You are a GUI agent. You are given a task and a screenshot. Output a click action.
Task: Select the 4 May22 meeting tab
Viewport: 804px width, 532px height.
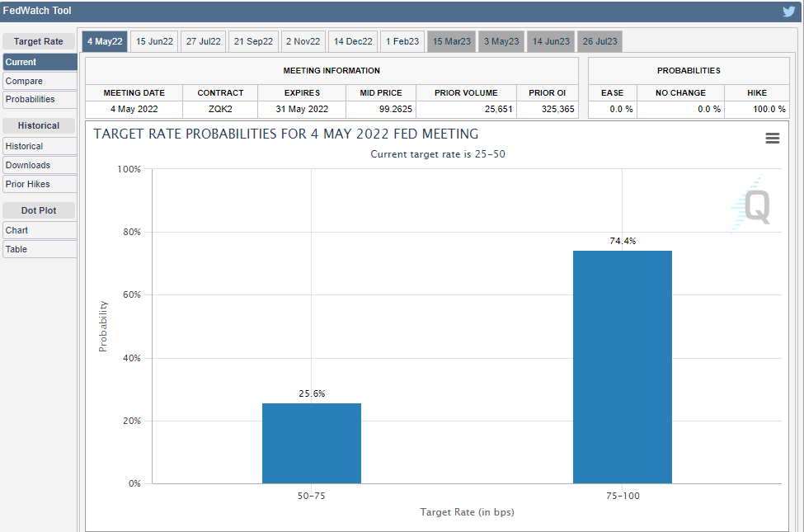pos(105,41)
